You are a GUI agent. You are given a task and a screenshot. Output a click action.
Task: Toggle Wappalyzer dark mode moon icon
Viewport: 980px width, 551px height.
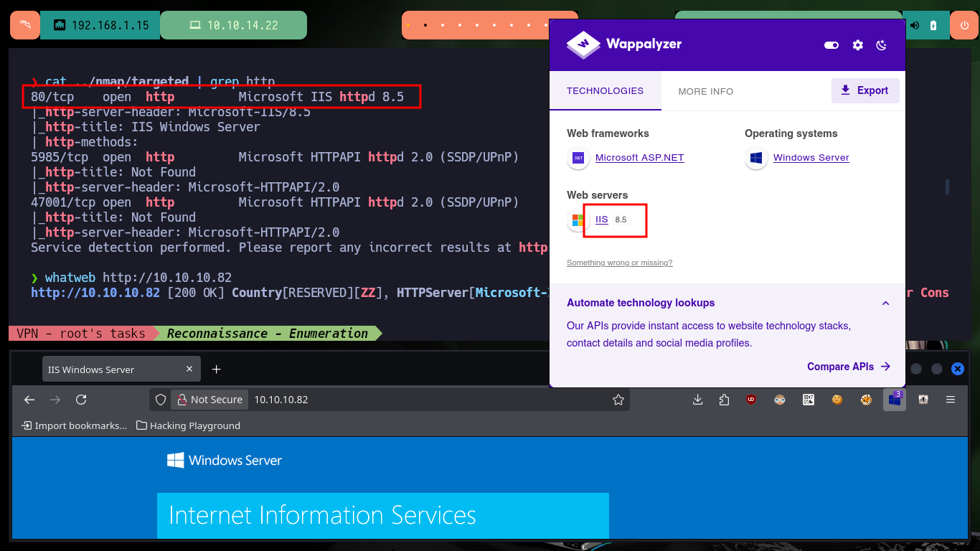point(882,45)
